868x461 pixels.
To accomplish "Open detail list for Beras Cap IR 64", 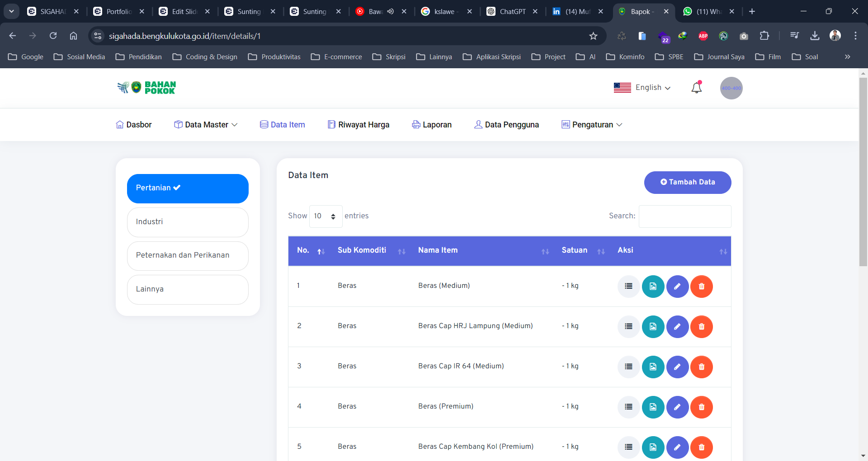I will pyautogui.click(x=628, y=367).
